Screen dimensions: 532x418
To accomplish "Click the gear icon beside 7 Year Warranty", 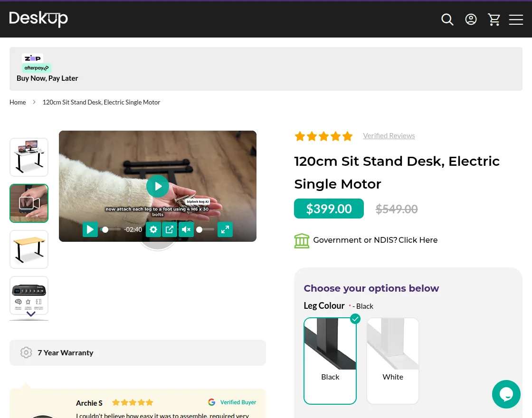I will (x=26, y=352).
